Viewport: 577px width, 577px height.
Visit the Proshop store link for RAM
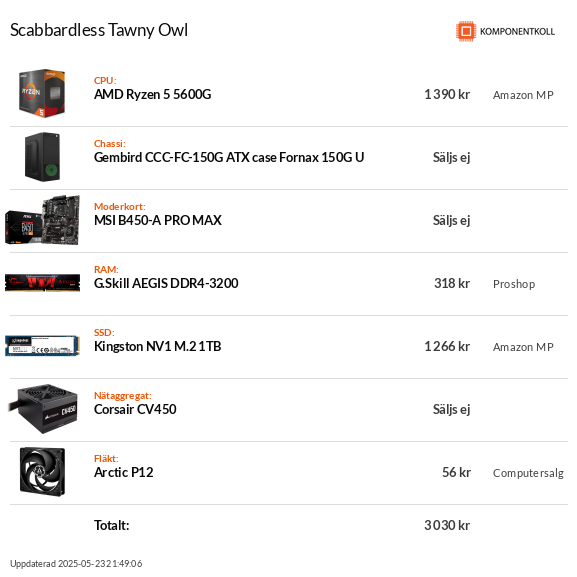point(514,284)
